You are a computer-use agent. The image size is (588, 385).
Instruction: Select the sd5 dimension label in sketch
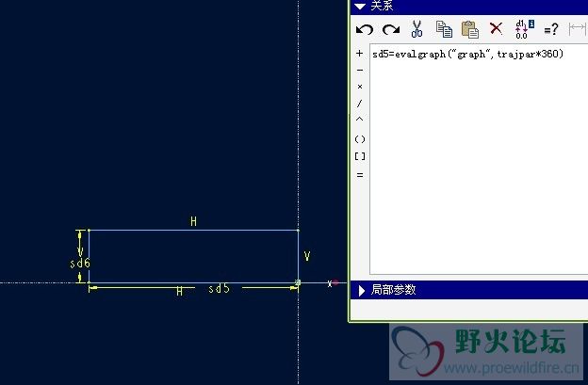[219, 288]
